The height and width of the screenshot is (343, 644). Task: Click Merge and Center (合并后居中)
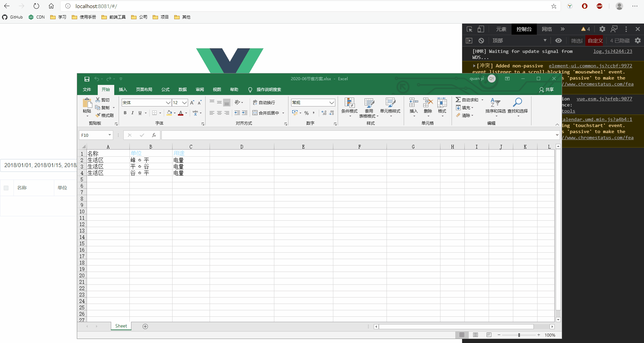(x=266, y=113)
